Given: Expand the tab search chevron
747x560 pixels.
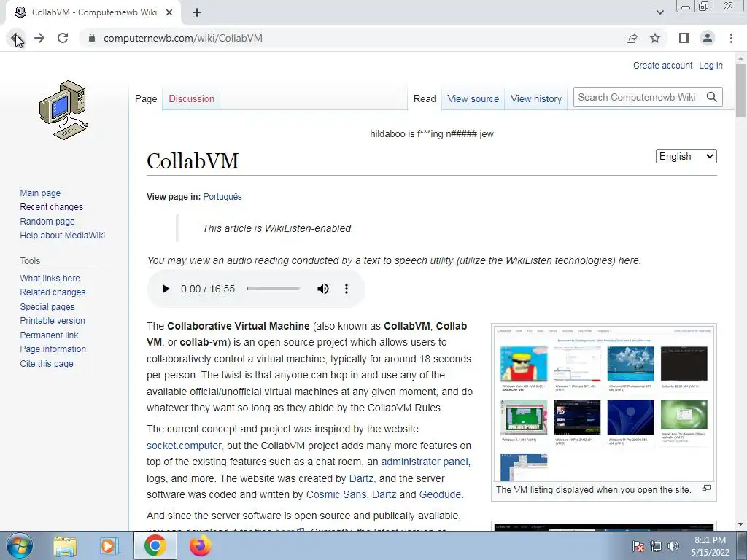Looking at the screenshot, I should pos(659,12).
